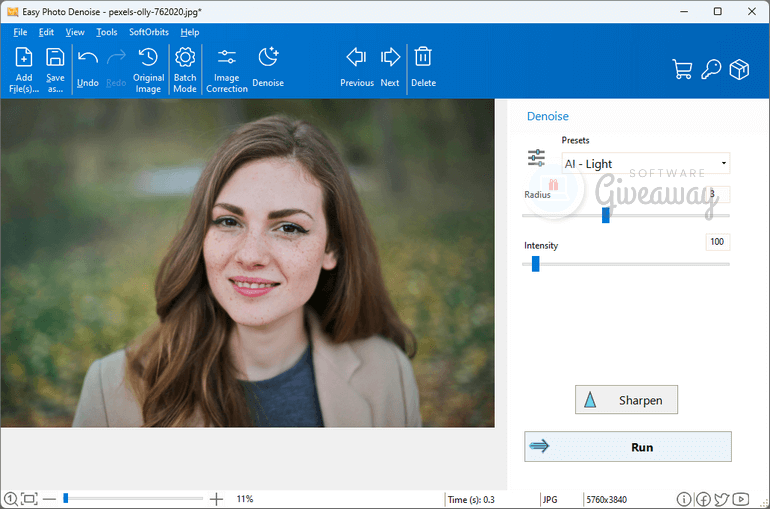
Task: Click the 3D box icon
Action: pos(739,69)
